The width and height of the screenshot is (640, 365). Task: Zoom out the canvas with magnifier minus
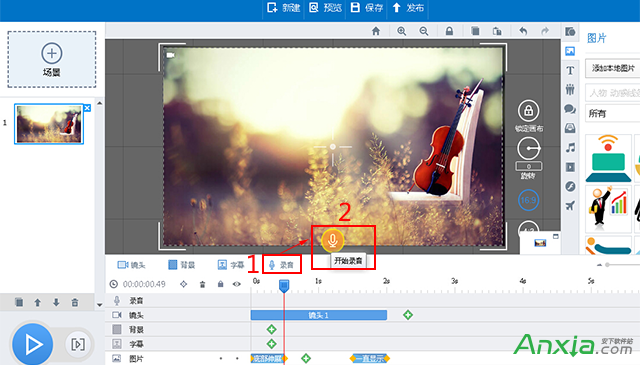(424, 31)
